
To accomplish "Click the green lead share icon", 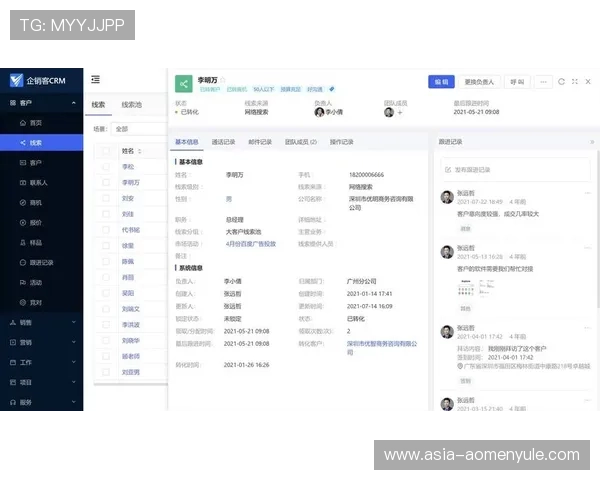I will pos(184,84).
